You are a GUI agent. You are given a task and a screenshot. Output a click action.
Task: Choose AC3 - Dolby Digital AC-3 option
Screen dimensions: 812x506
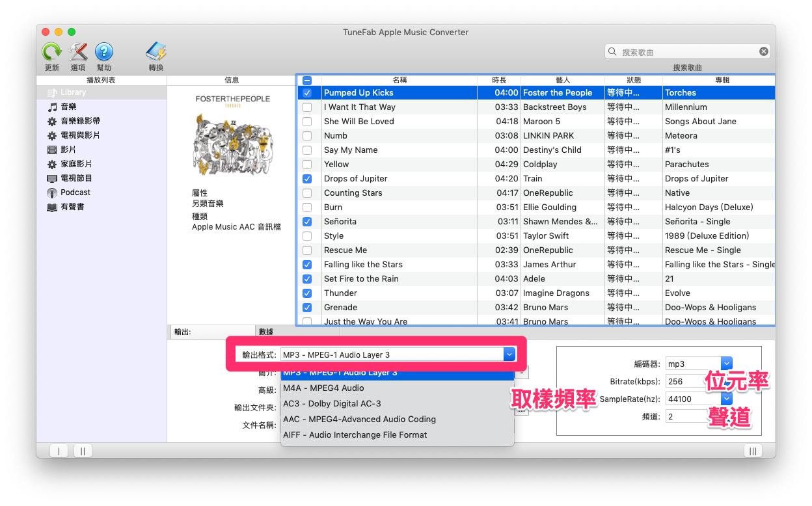[x=398, y=404]
